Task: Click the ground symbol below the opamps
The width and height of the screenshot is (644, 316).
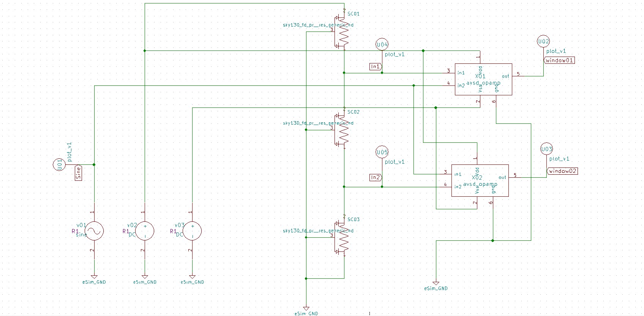Action: (436, 283)
